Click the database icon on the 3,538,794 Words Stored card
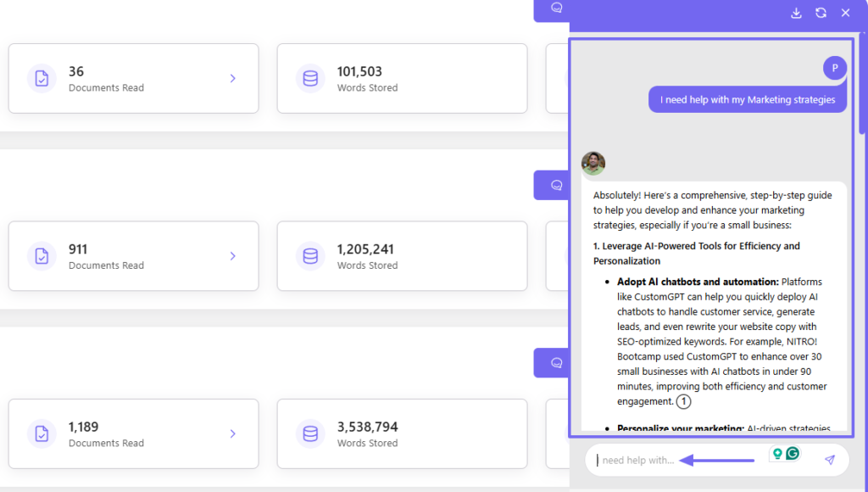868x492 pixels. [x=310, y=433]
